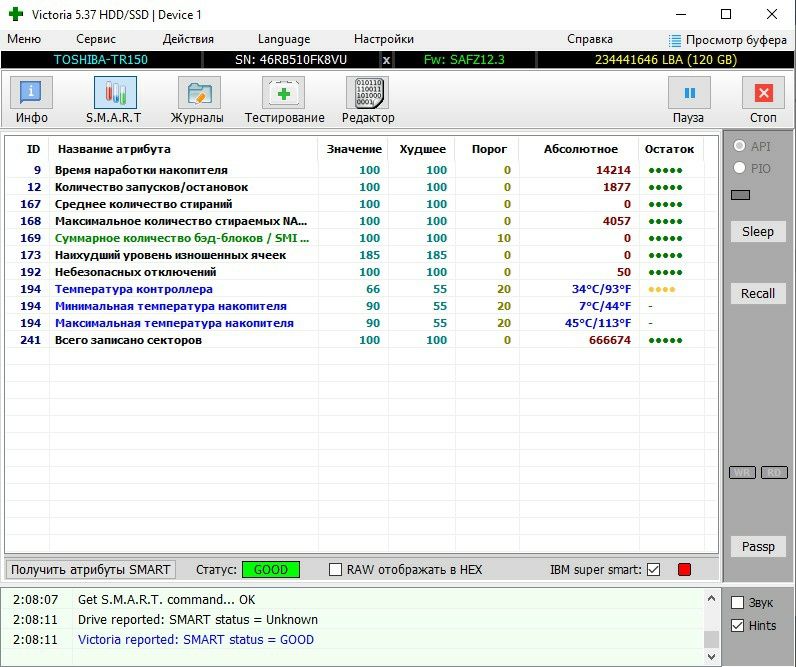This screenshot has height=667, width=796.
Task: Open the Настройки menu
Action: tap(384, 39)
